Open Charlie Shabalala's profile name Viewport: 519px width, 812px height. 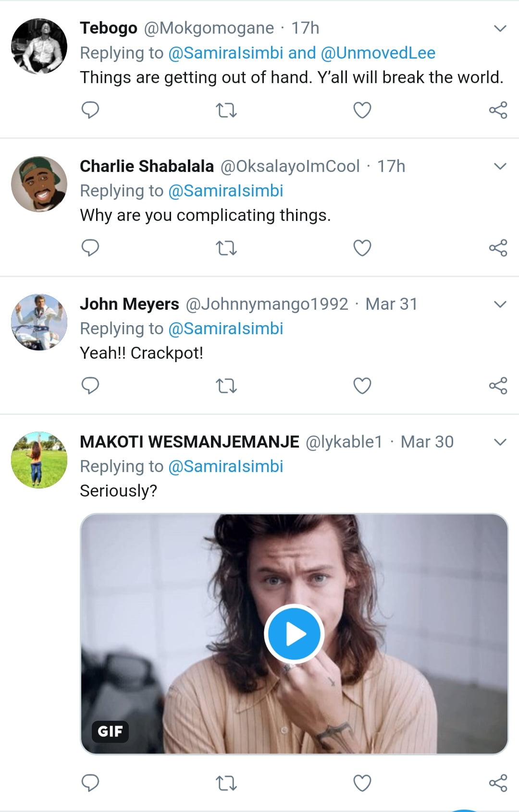(x=147, y=166)
